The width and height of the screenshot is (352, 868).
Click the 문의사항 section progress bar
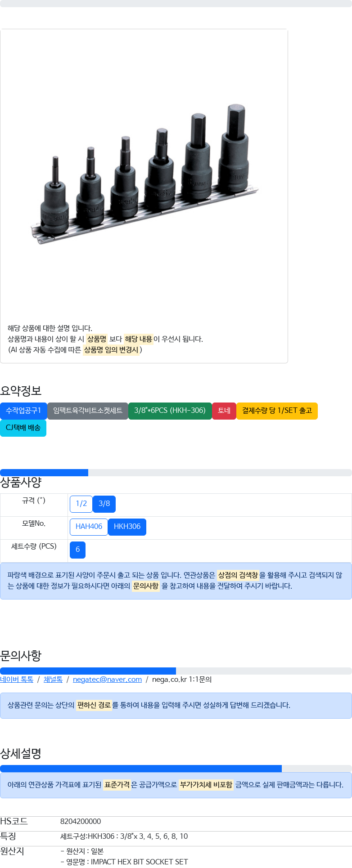pyautogui.click(x=176, y=671)
